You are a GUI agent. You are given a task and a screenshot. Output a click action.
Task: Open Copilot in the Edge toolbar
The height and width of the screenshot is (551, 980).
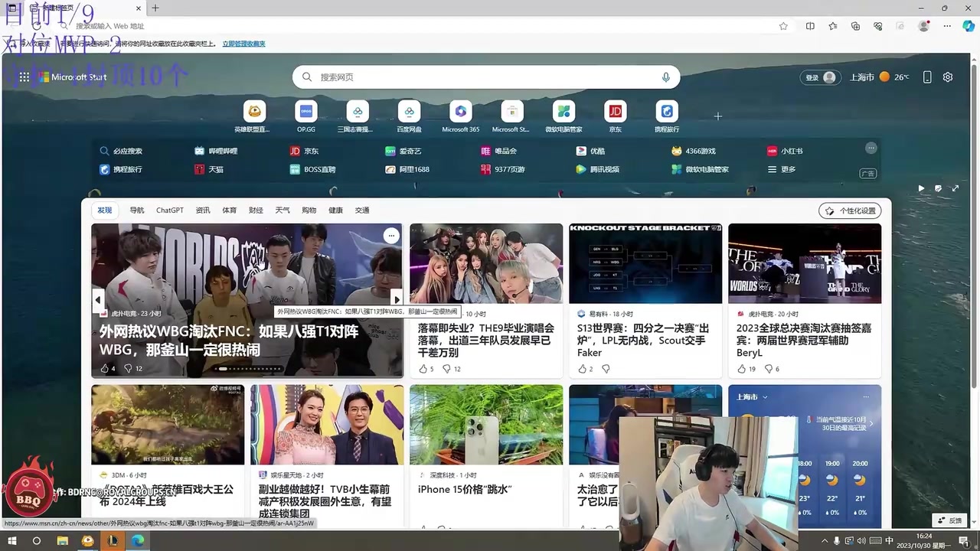click(x=968, y=25)
